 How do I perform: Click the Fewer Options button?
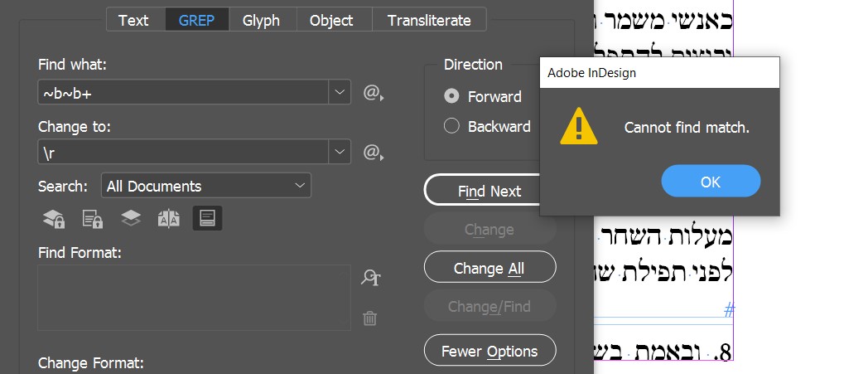click(489, 351)
